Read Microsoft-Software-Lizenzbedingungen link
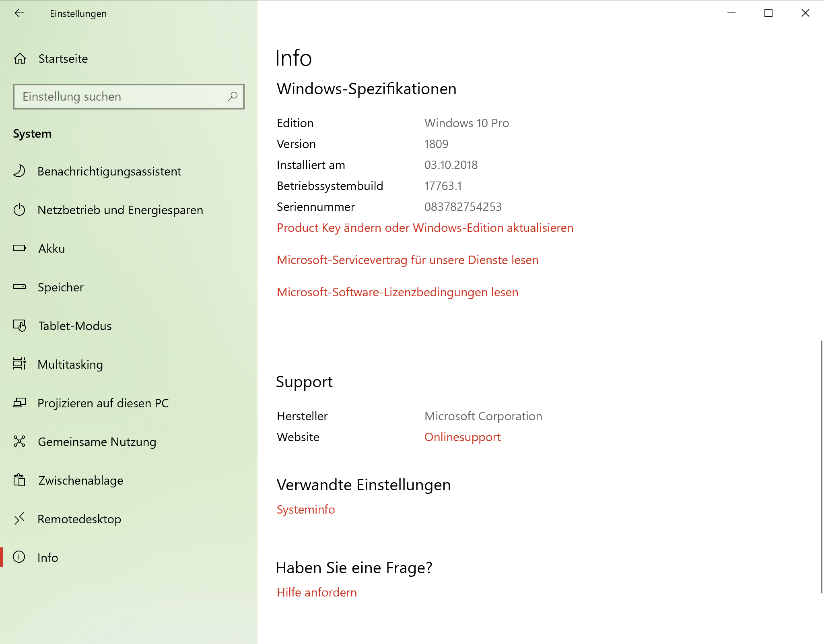Screen dimensions: 824x644 pos(398,292)
